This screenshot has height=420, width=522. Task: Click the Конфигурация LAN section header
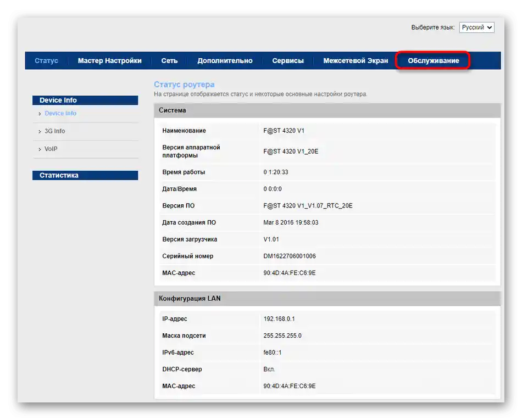pyautogui.click(x=327, y=299)
